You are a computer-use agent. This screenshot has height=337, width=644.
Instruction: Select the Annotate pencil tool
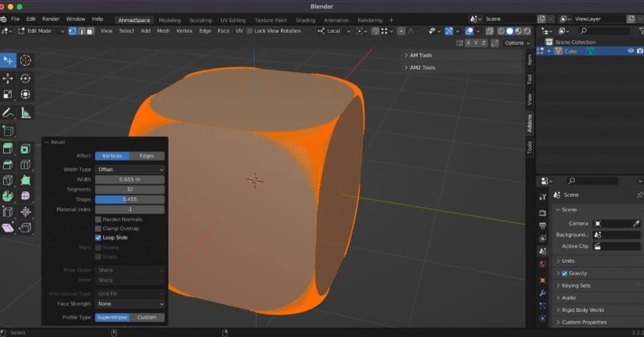[8, 113]
